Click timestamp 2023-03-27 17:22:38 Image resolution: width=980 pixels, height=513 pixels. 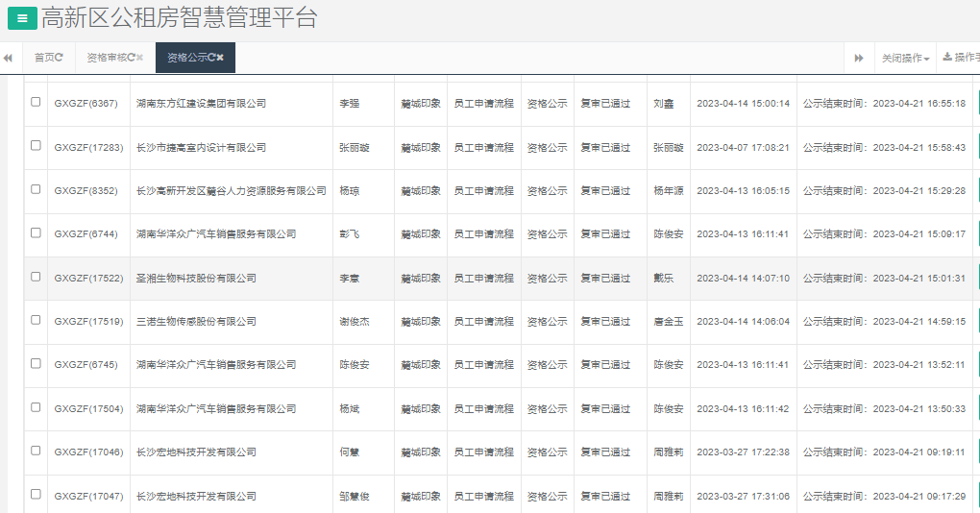pyautogui.click(x=743, y=452)
